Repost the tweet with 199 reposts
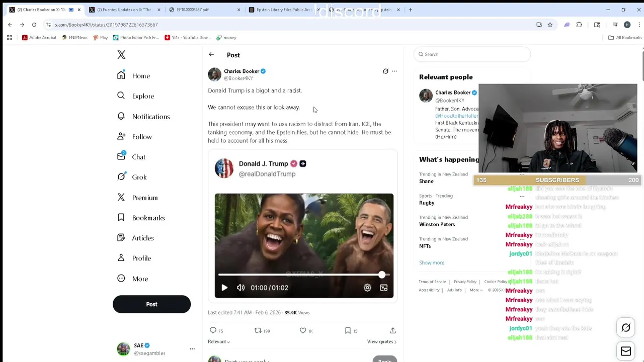Viewport: 644px width, 362px height. (262, 330)
